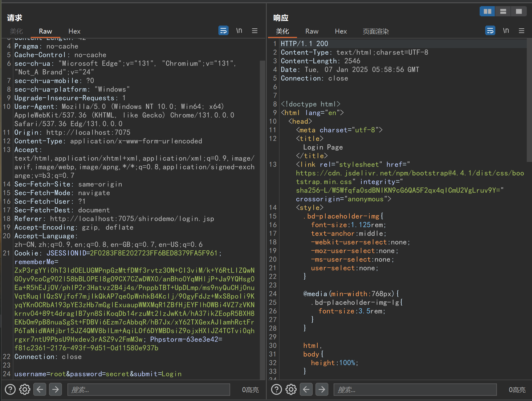Switch response view to Raw tab
532x401 pixels.
pyautogui.click(x=312, y=31)
